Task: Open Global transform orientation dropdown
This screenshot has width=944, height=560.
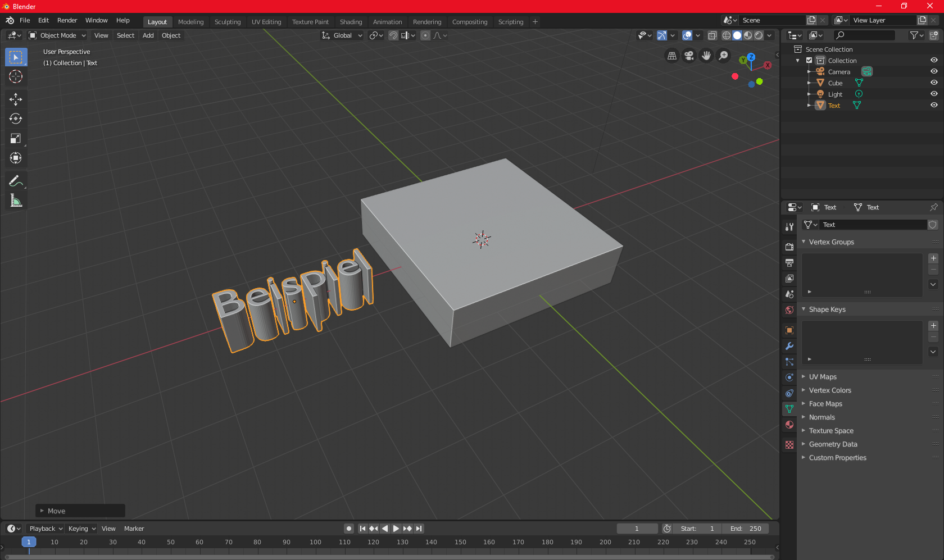Action: click(342, 35)
